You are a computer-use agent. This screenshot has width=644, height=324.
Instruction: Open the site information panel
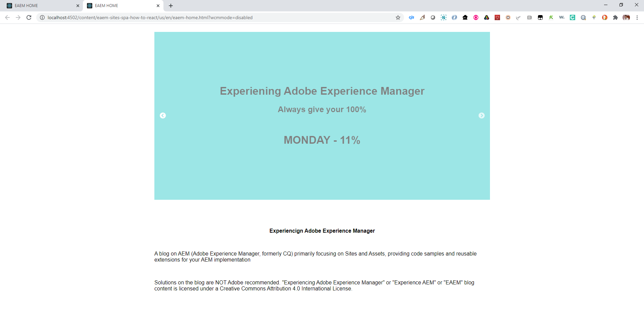pyautogui.click(x=42, y=17)
